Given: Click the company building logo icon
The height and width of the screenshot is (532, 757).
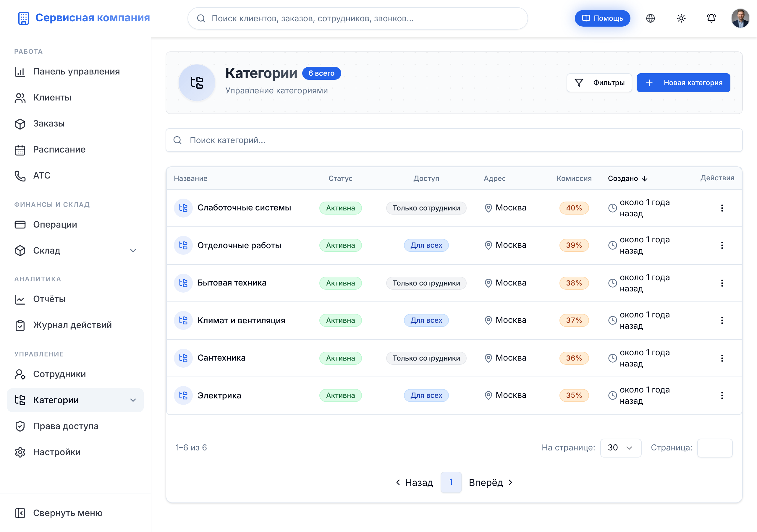Looking at the screenshot, I should point(23,18).
